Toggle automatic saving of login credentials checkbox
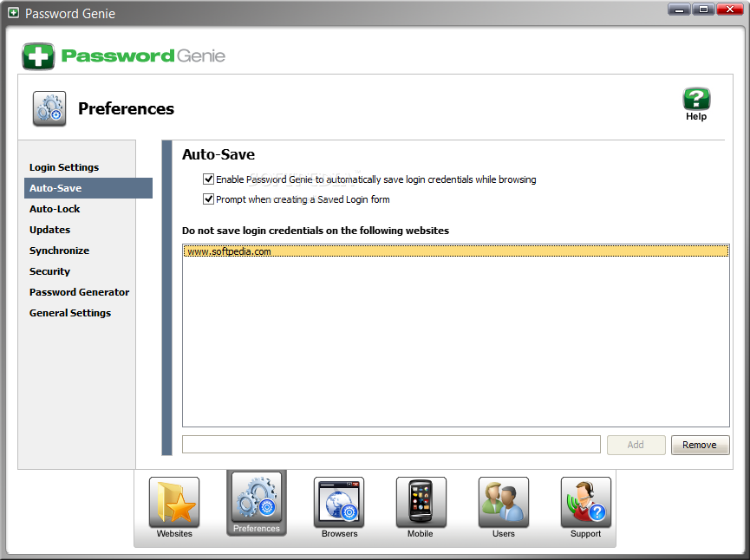 (x=209, y=179)
